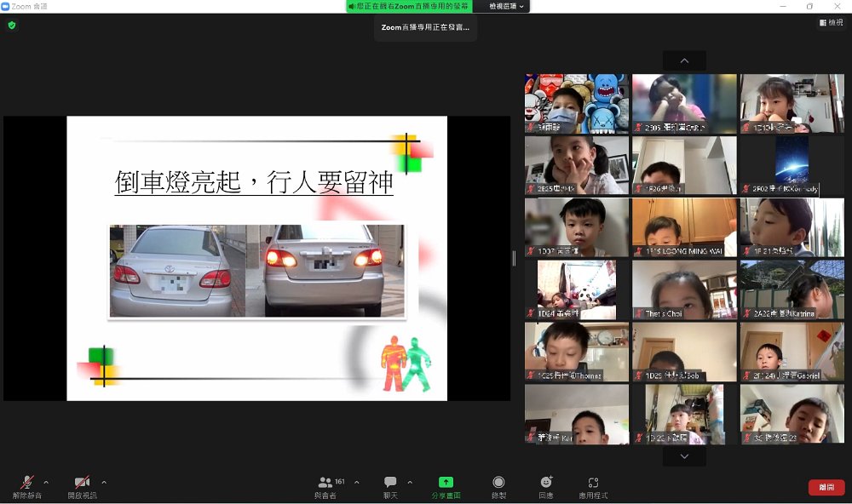Viewport: 852px width, 504px height.
Task: Open 檢視選項 view options dropdown
Action: pos(506,6)
